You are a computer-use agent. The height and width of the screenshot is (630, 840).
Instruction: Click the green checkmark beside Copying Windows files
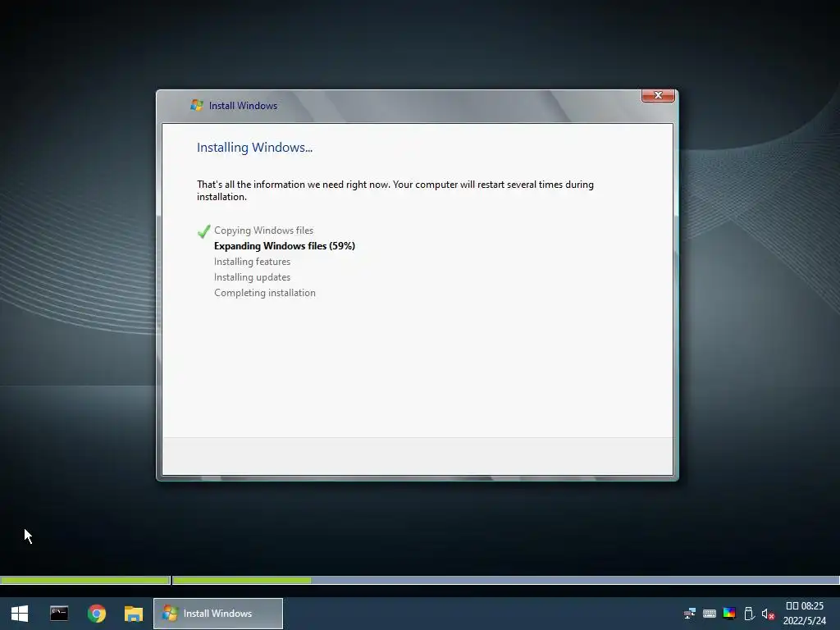[203, 231]
